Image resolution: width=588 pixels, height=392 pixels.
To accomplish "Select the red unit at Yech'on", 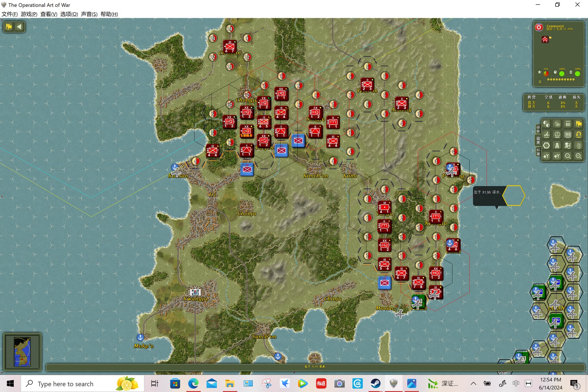I will pos(367,84).
